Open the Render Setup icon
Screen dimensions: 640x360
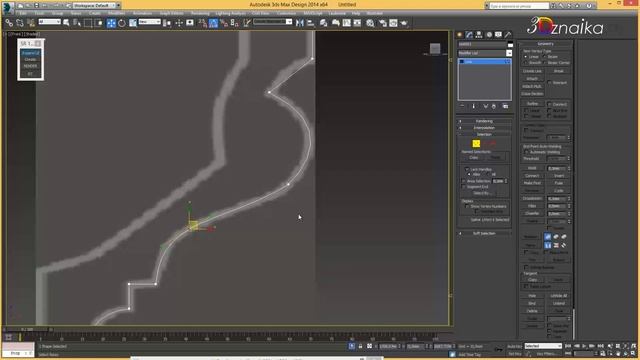382,23
